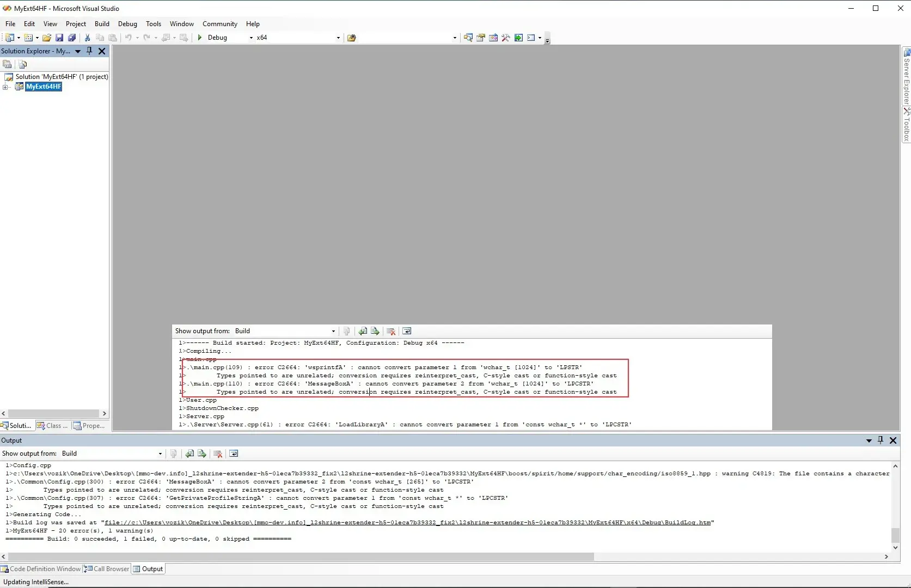Click the Navigate Backward icon
This screenshot has height=588, width=911.
[166, 38]
